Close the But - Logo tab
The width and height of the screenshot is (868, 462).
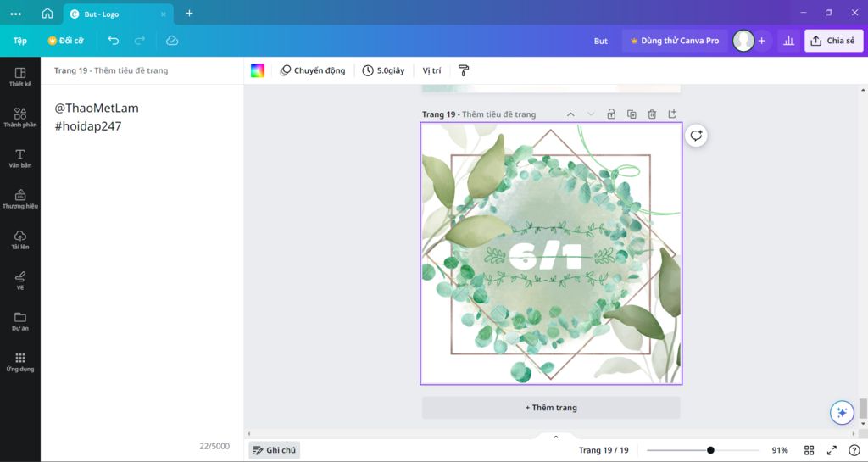pyautogui.click(x=164, y=14)
